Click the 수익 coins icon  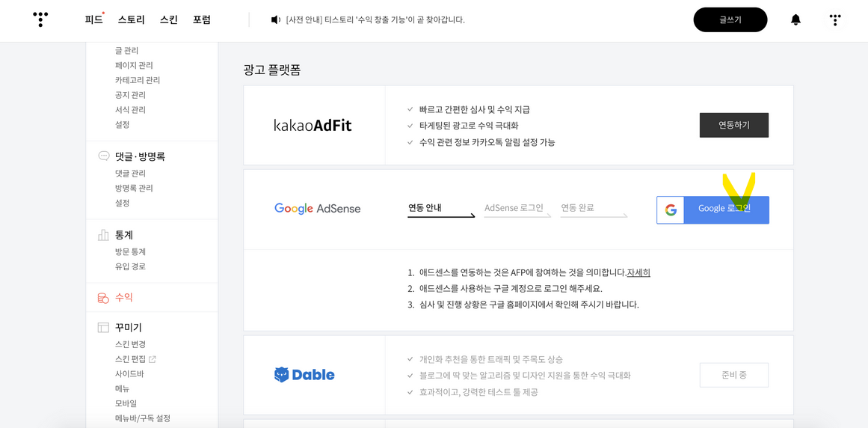tap(103, 298)
